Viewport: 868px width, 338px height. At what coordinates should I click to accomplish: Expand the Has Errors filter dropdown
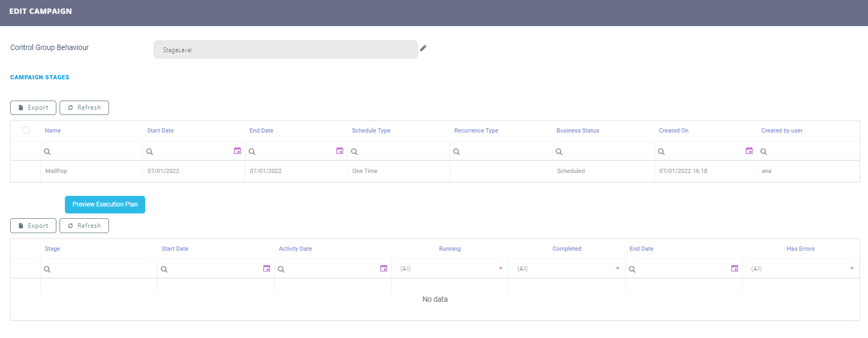pos(852,269)
